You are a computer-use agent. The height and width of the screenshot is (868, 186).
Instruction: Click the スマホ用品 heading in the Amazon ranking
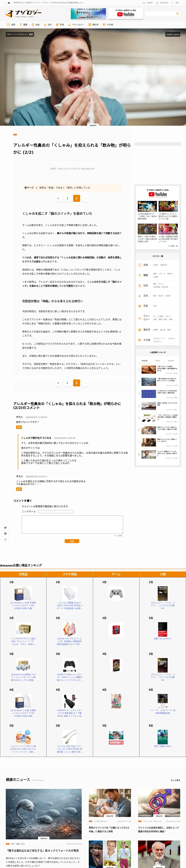pos(70,574)
